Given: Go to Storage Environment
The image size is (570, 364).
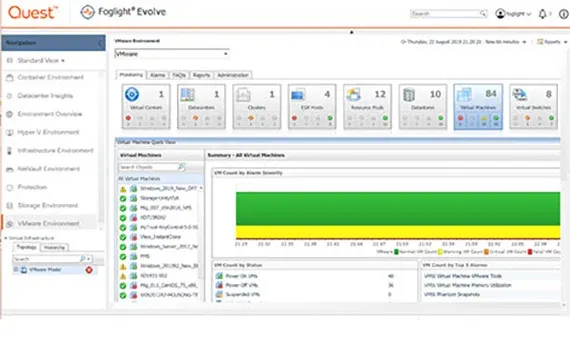Looking at the screenshot, I should pos(48,205).
